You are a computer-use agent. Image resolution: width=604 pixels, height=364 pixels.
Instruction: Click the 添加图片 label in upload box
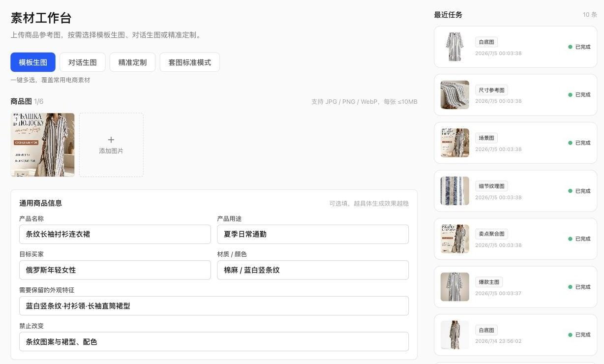111,151
